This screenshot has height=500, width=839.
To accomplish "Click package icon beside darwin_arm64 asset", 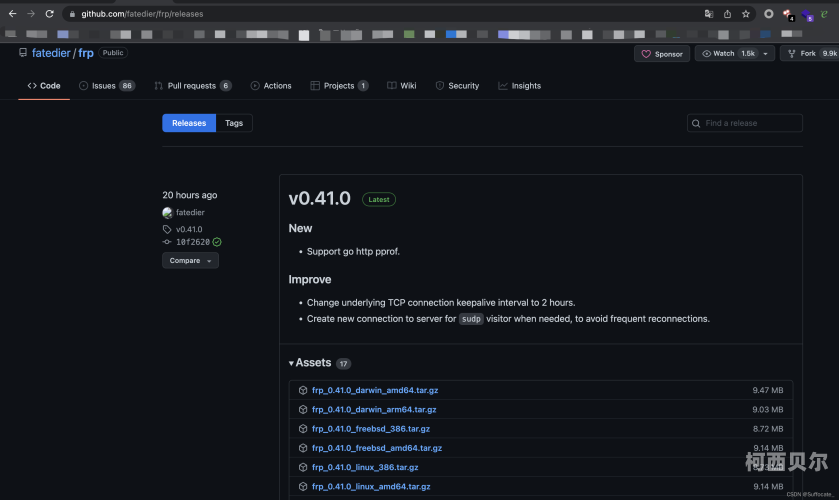I will pos(303,410).
